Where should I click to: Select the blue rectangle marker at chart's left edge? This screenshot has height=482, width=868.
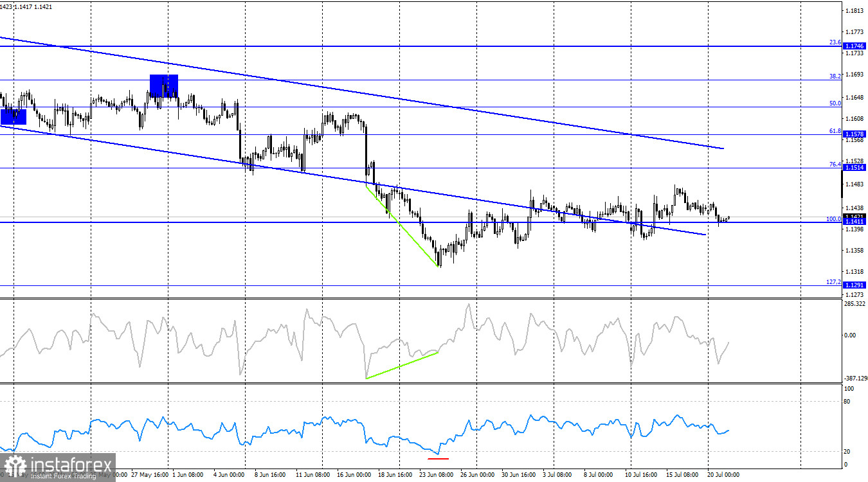pyautogui.click(x=13, y=116)
